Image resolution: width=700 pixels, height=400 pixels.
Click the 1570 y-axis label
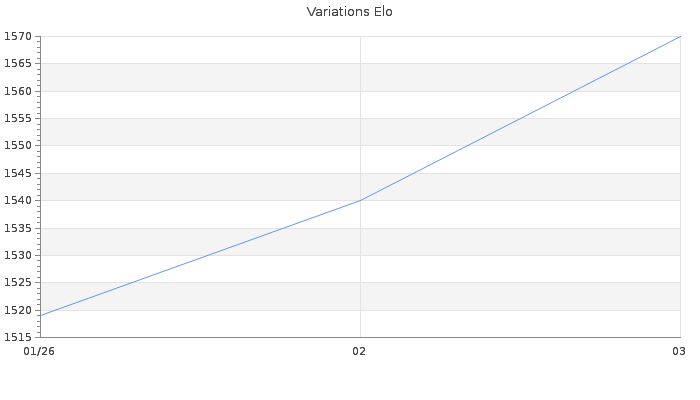coord(19,36)
